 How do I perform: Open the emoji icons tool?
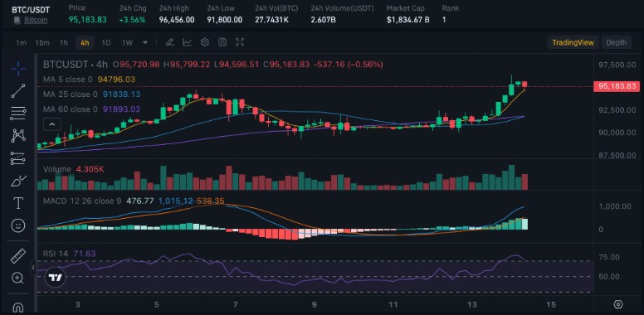tap(18, 225)
